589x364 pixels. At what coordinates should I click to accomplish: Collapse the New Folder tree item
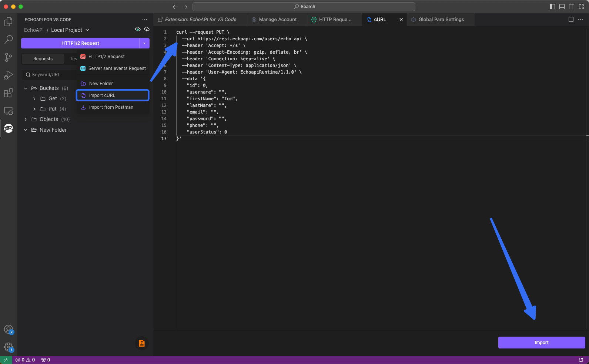[x=26, y=130]
